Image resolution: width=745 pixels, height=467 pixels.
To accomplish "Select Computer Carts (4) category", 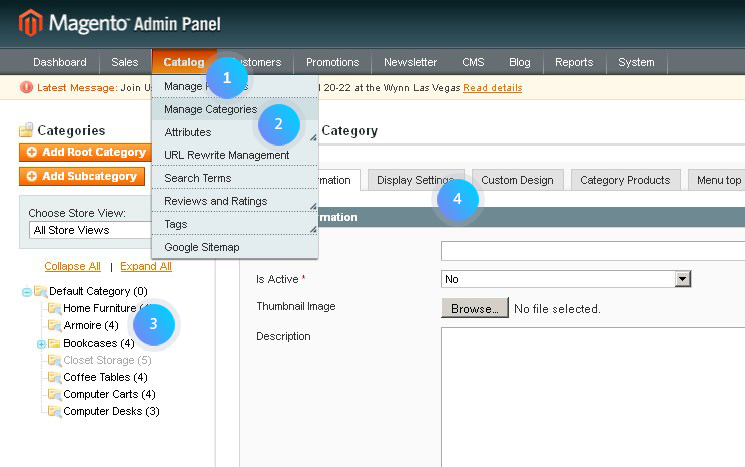I will [109, 394].
